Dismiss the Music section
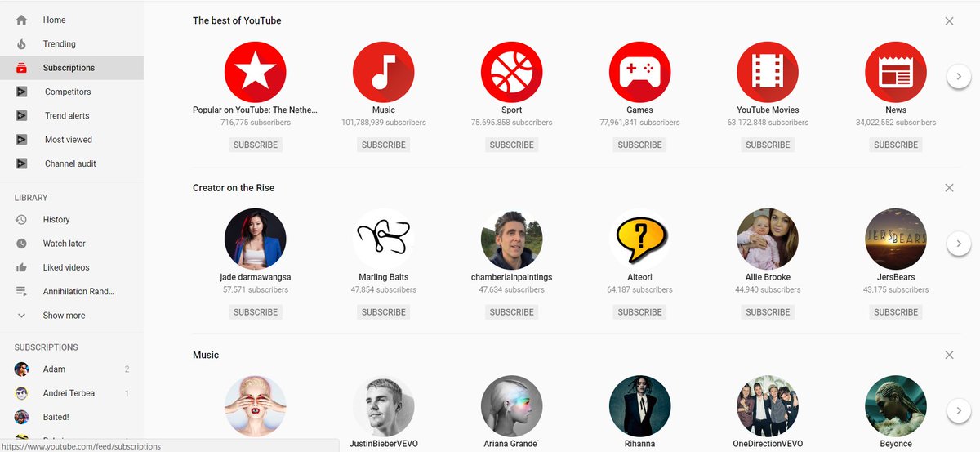Image resolution: width=980 pixels, height=452 pixels. click(x=949, y=356)
